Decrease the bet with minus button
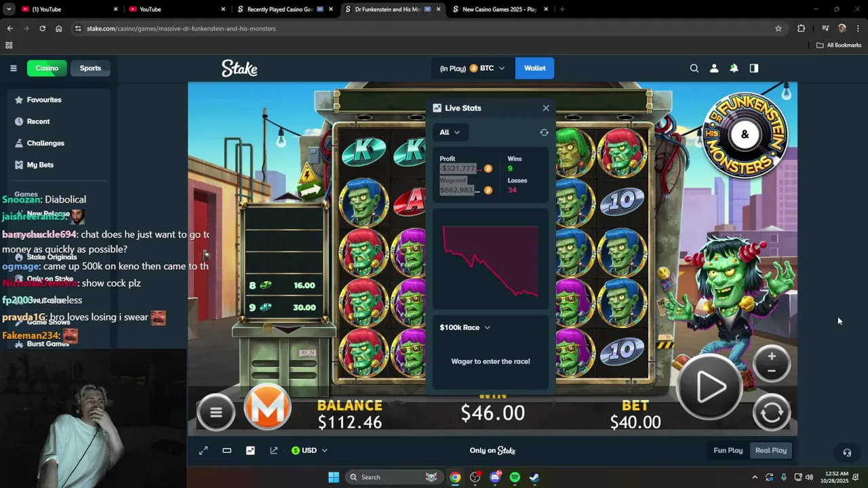 [x=771, y=371]
